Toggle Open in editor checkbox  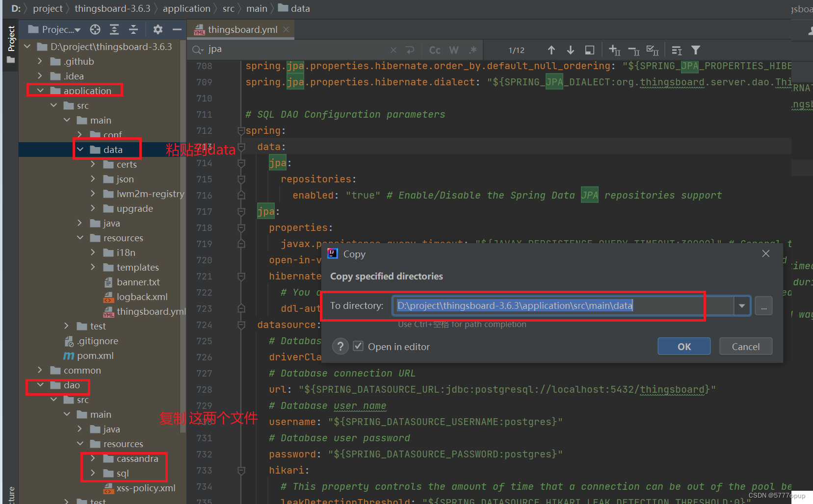click(x=359, y=346)
